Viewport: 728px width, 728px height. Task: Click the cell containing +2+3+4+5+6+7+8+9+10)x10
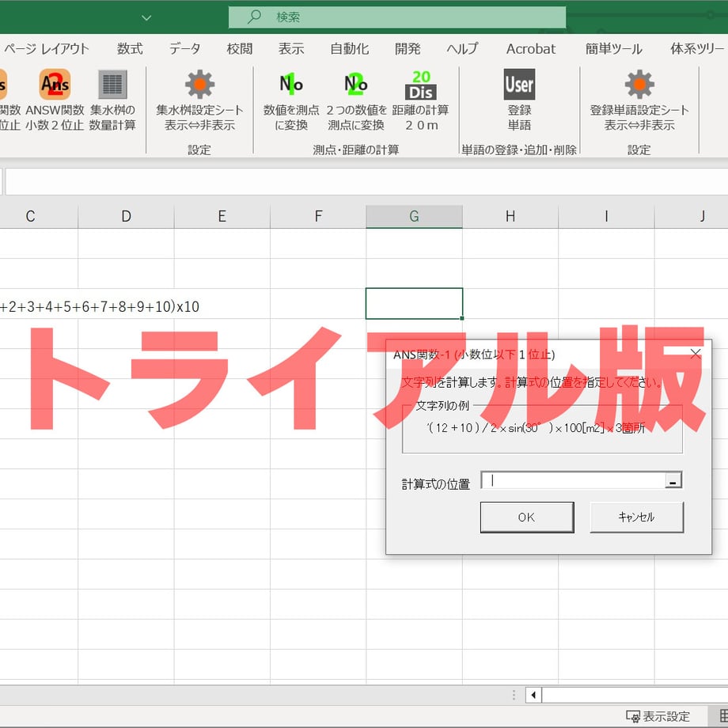[100, 306]
